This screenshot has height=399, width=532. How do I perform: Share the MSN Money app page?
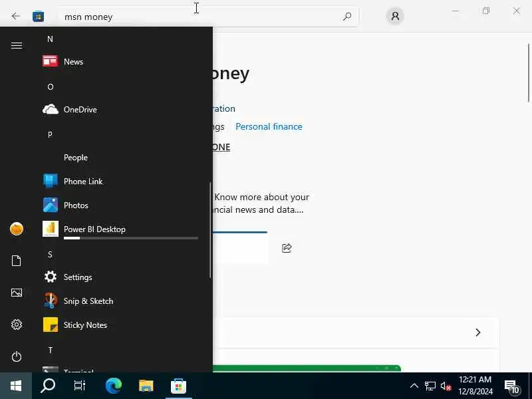[x=287, y=248]
